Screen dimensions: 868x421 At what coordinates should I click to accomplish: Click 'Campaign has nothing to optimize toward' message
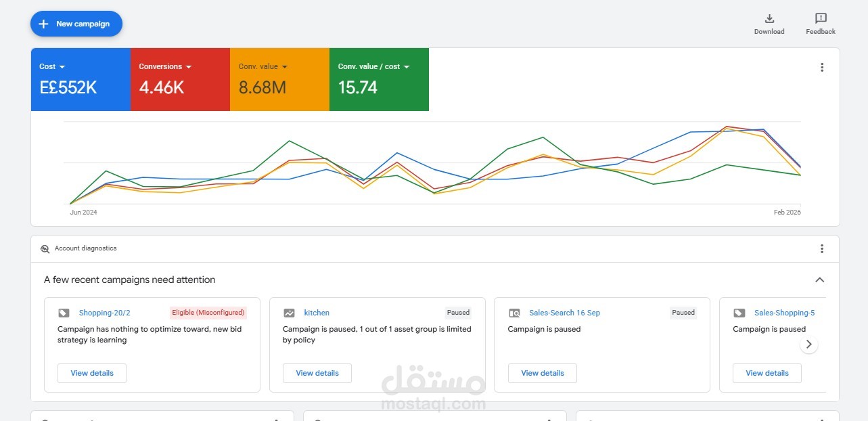[150, 334]
